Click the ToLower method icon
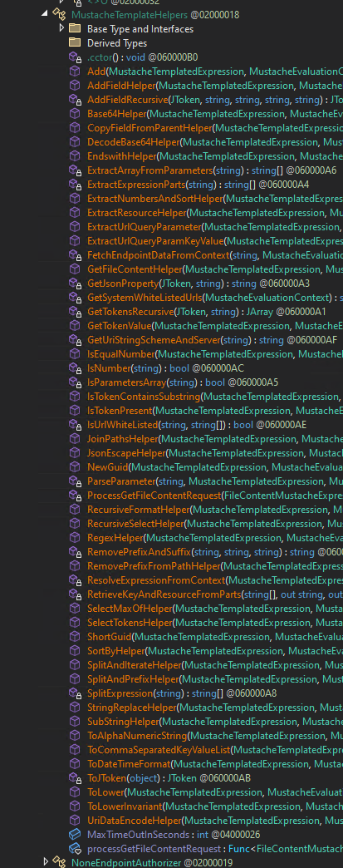 point(75,792)
